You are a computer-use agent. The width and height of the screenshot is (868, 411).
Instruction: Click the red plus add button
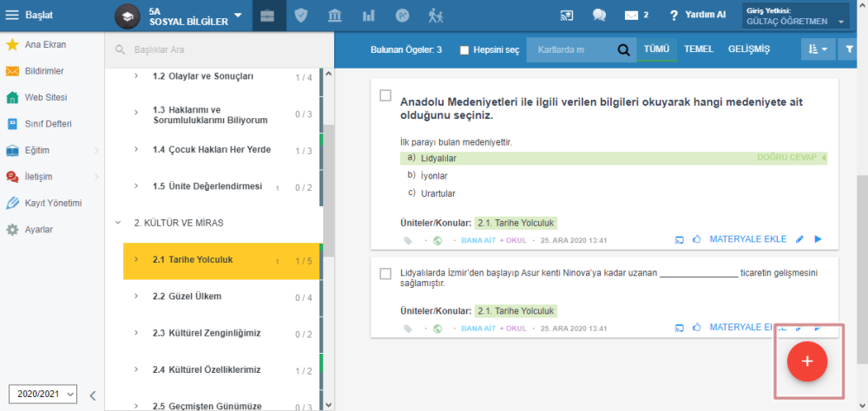pyautogui.click(x=806, y=362)
